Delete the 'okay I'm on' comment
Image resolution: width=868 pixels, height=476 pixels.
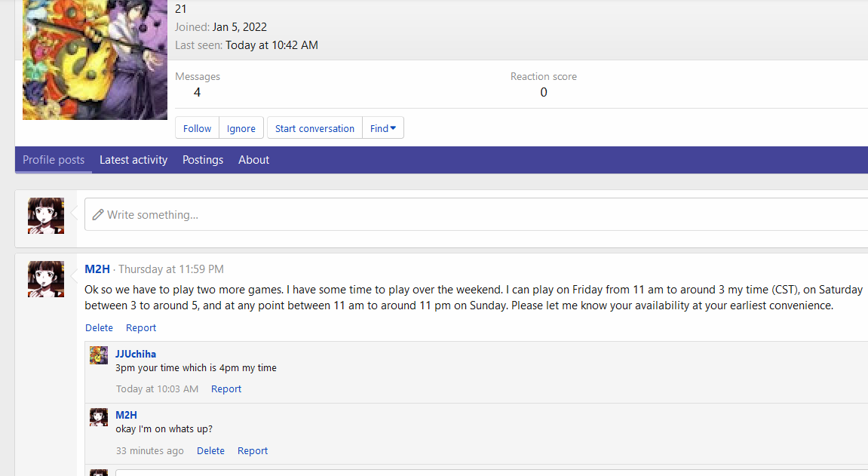point(210,451)
